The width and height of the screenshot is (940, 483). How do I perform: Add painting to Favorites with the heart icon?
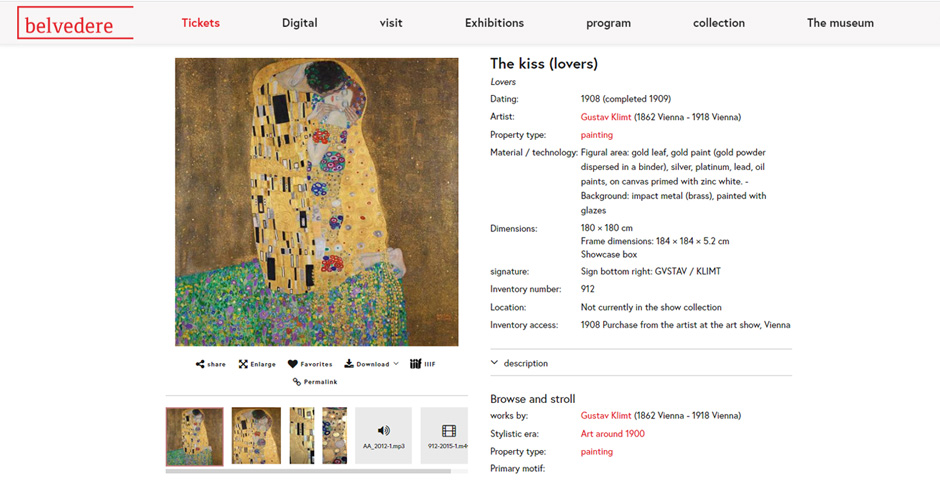pos(293,364)
